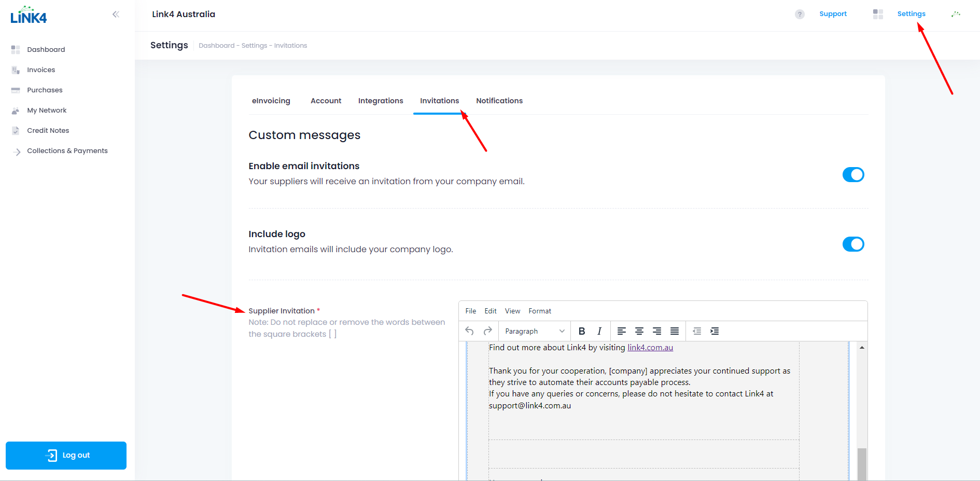Click the Dashboard breadcrumb
This screenshot has width=980, height=481.
216,46
